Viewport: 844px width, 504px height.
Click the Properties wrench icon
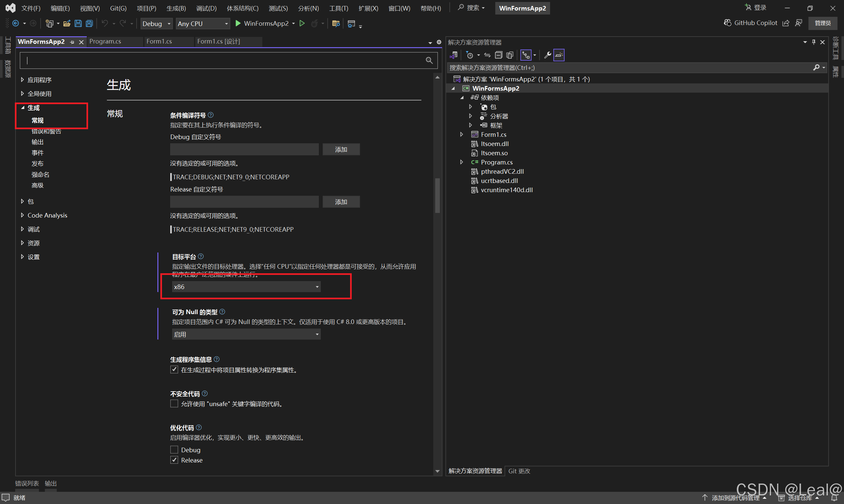point(547,55)
